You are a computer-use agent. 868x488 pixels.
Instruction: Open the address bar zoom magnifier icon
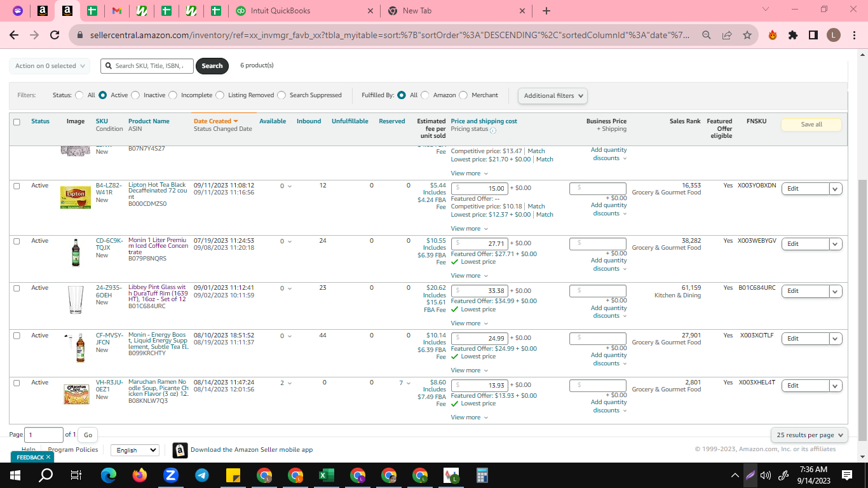(707, 36)
